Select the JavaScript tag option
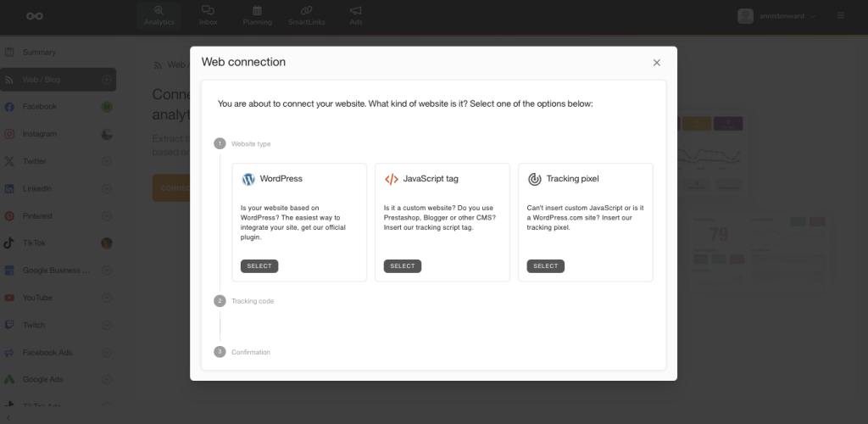 click(403, 266)
